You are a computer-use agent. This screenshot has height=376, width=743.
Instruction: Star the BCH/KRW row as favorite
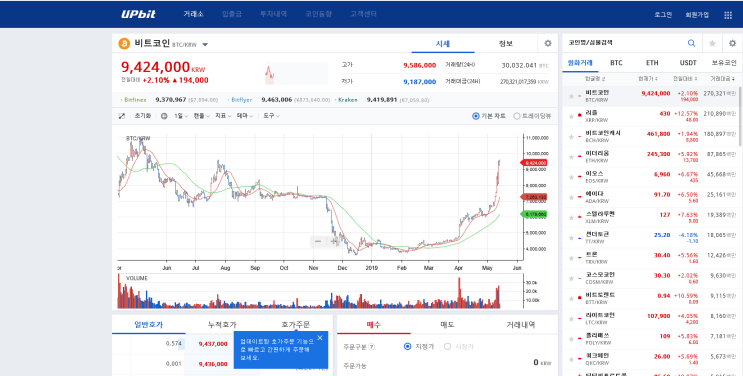point(571,137)
